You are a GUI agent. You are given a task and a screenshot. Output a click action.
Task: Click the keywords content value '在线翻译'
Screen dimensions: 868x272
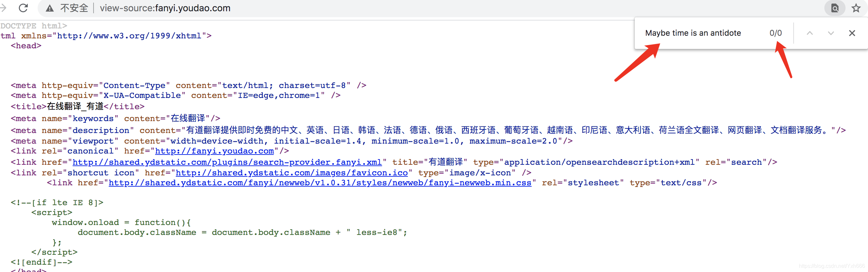click(188, 118)
